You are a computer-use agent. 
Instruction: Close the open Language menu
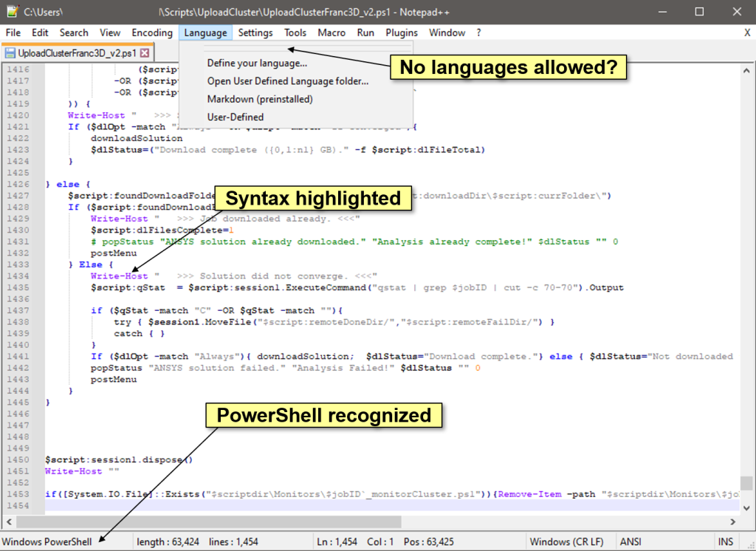click(205, 32)
